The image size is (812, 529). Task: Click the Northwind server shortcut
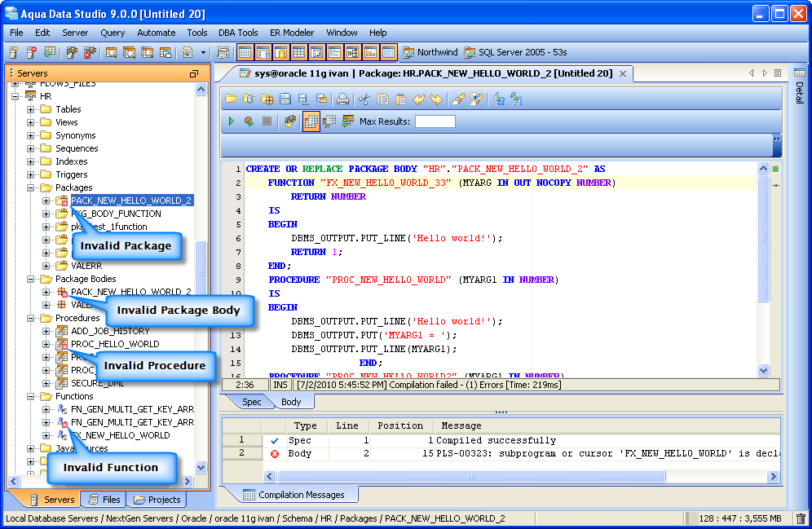point(430,52)
